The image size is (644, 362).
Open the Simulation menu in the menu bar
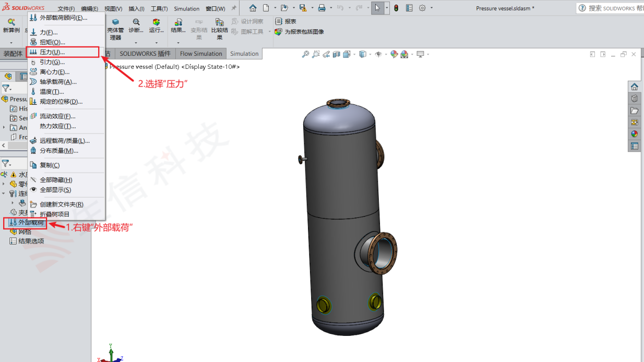186,8
